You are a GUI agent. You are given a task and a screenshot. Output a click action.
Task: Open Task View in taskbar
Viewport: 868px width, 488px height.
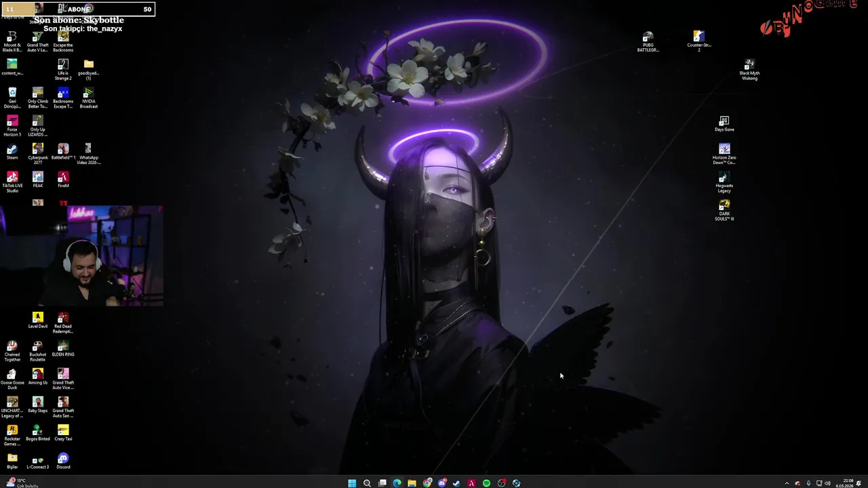tap(382, 483)
